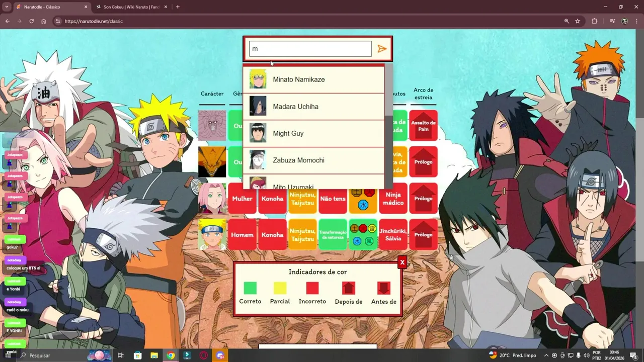
Task: Click Prólogo tile in Naruto's row
Action: click(423, 234)
